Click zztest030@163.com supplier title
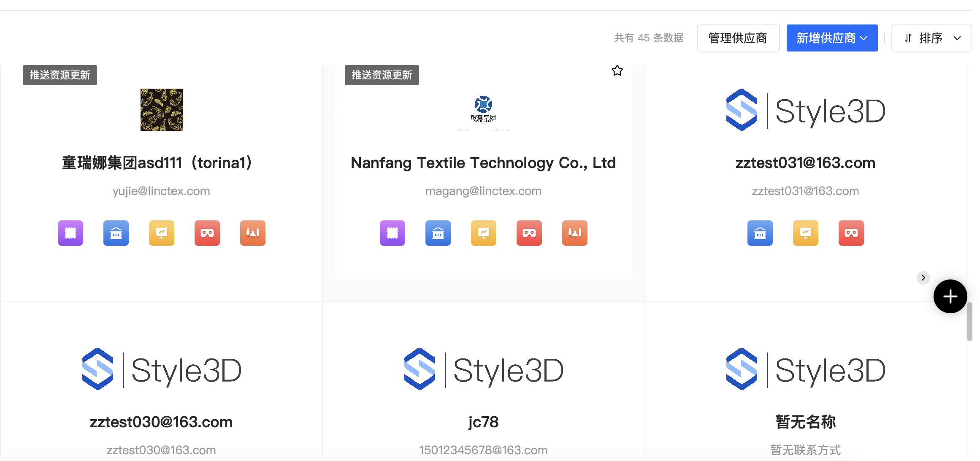This screenshot has height=461, width=980. click(x=161, y=422)
